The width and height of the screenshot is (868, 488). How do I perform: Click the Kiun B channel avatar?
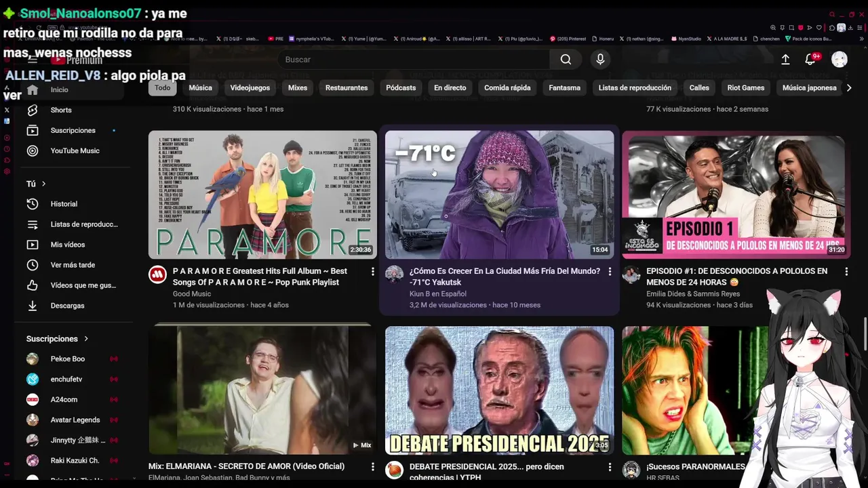click(394, 274)
